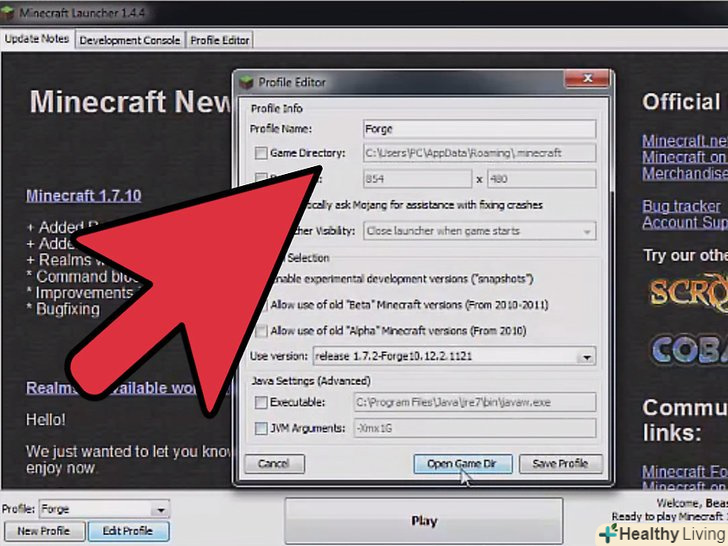Click the Profile Name field containing Forge

(480, 129)
